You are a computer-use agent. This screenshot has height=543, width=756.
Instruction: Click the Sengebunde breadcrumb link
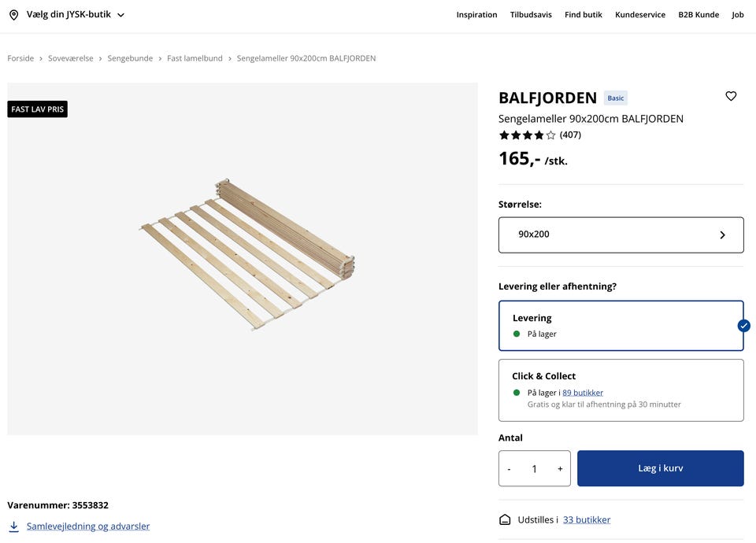pos(129,57)
